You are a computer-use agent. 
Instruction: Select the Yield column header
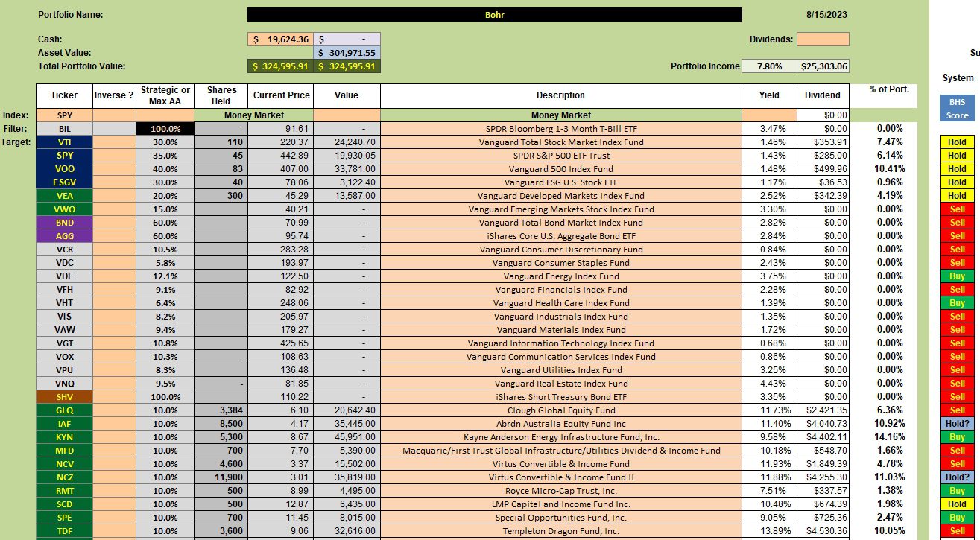click(769, 95)
